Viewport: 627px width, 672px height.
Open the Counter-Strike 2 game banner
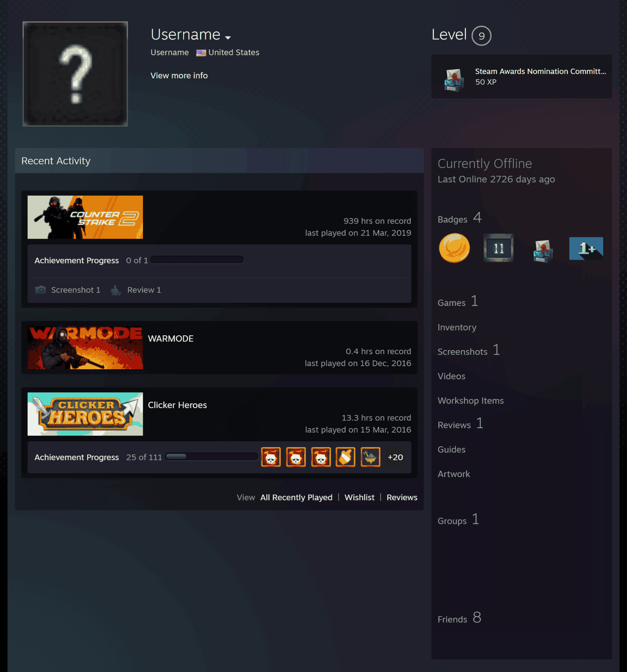(85, 217)
